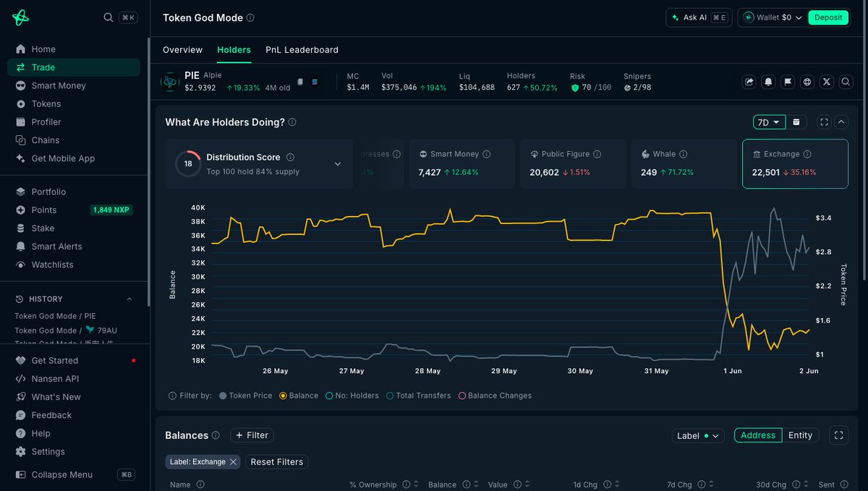Toggle the Token Price chart filter
The height and width of the screenshot is (491, 868).
pyautogui.click(x=246, y=396)
